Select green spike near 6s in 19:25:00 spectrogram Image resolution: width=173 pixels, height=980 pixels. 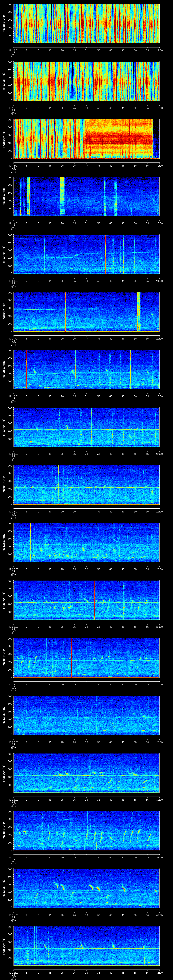click(x=30, y=542)
